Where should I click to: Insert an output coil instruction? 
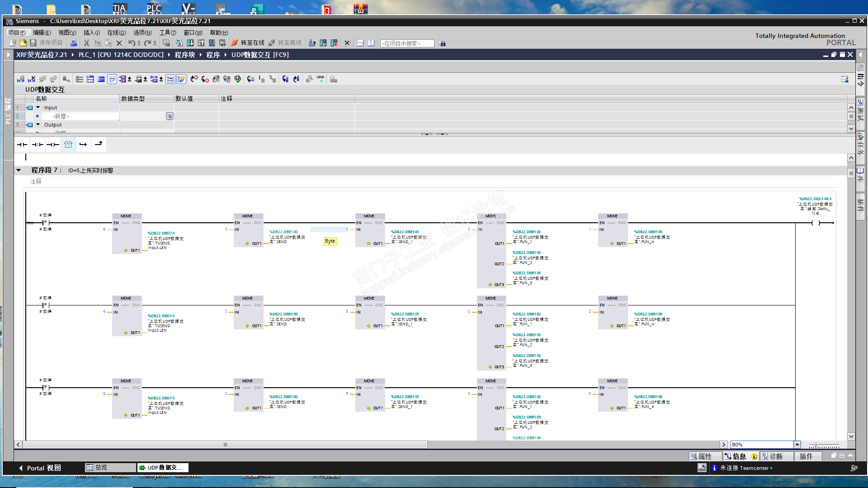point(53,145)
